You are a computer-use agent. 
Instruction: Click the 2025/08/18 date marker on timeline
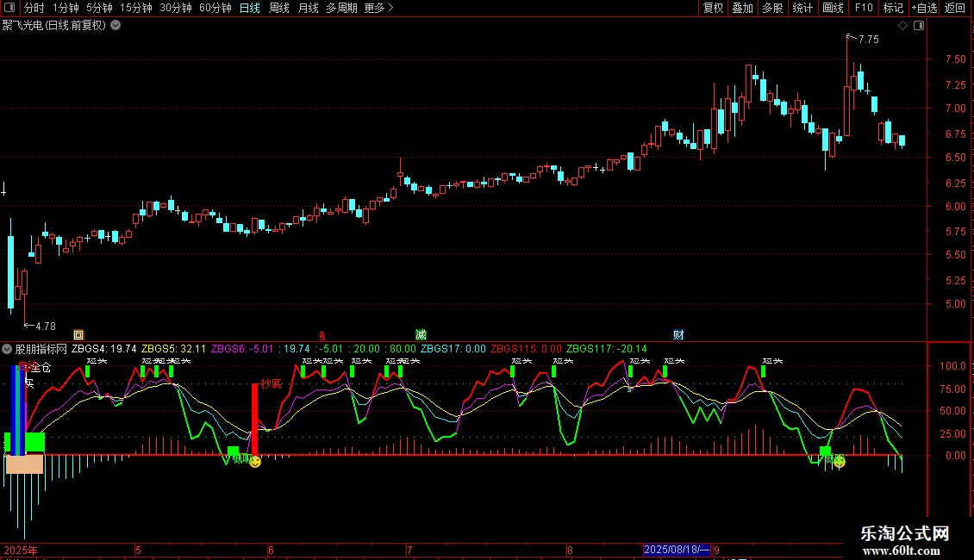click(x=677, y=550)
